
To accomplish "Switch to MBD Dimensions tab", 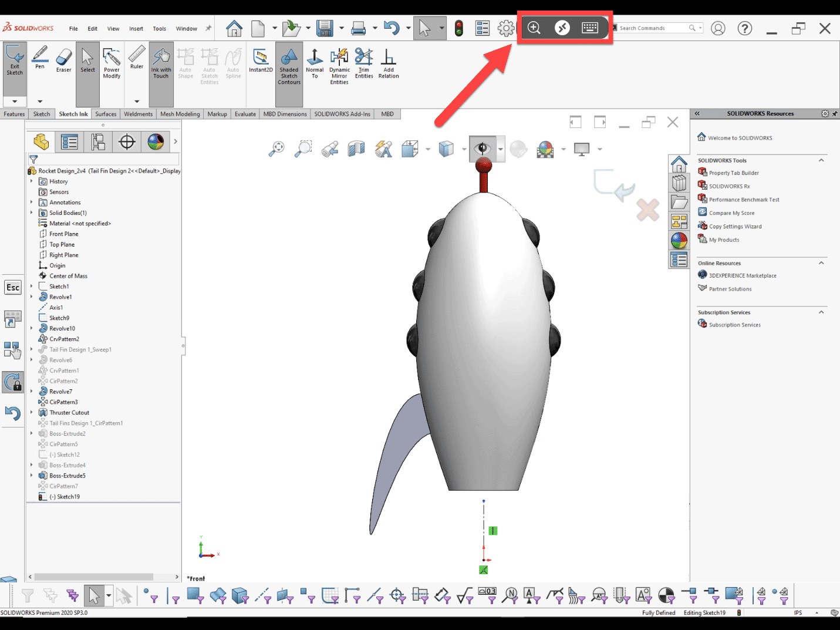I will click(285, 114).
